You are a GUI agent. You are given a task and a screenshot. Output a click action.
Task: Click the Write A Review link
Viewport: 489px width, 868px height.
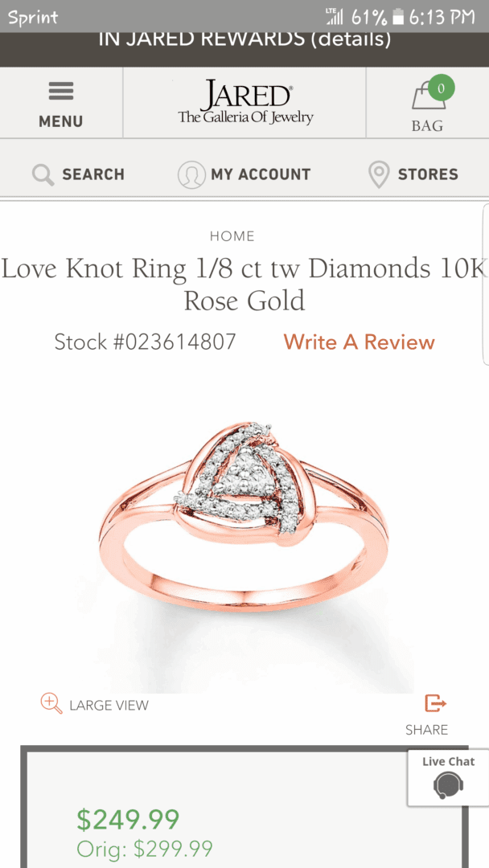(x=359, y=342)
